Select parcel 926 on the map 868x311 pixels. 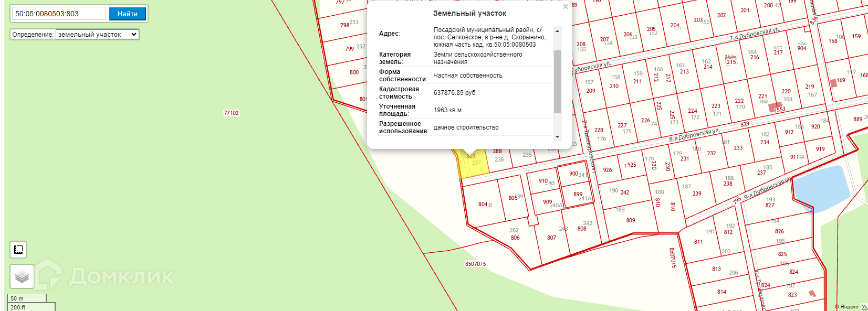coord(608,169)
